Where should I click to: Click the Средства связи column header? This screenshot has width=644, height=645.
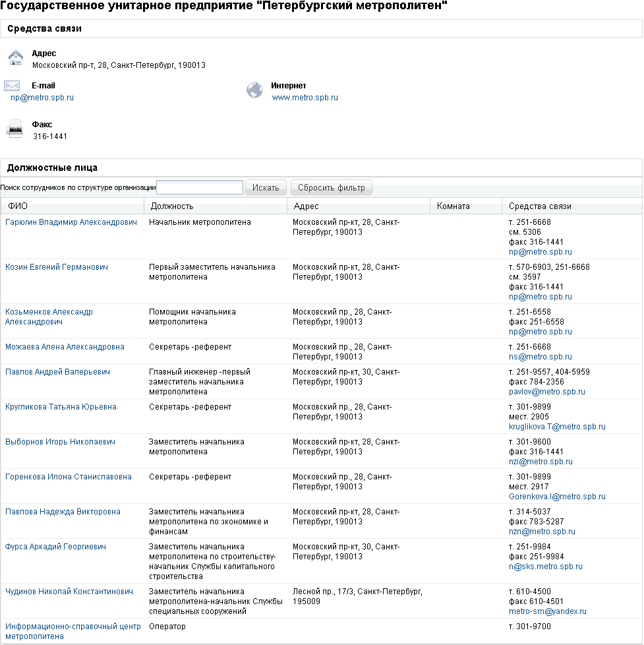540,206
